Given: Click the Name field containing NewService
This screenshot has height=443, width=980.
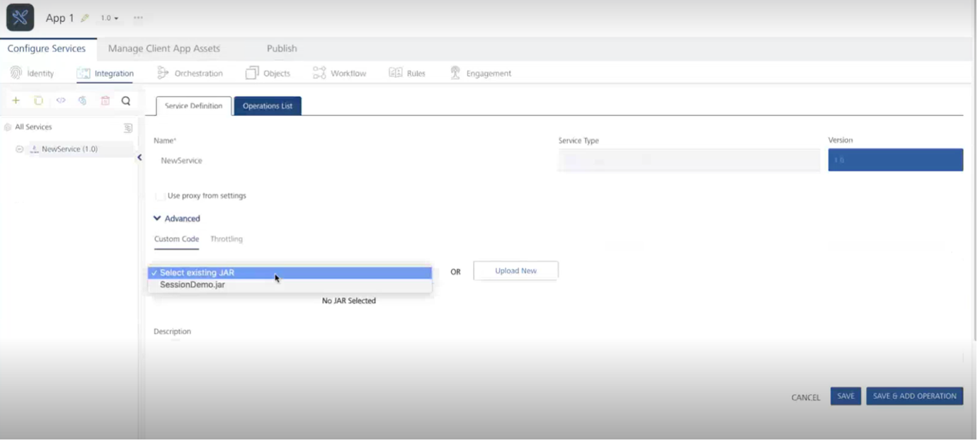Looking at the screenshot, I should tap(352, 161).
